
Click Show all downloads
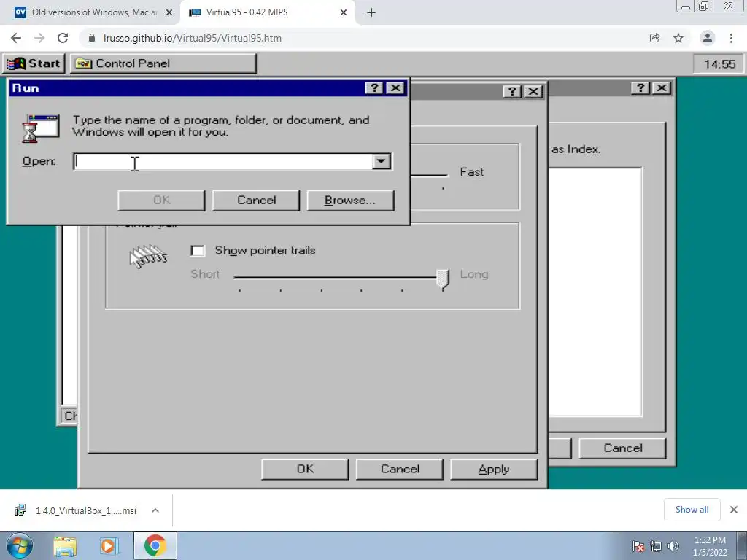point(692,510)
